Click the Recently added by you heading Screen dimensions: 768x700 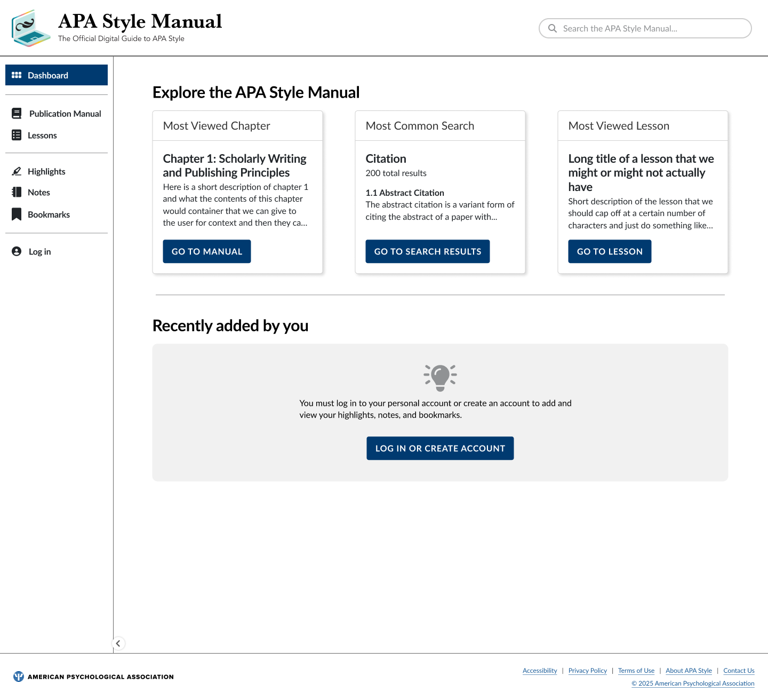[x=230, y=325]
